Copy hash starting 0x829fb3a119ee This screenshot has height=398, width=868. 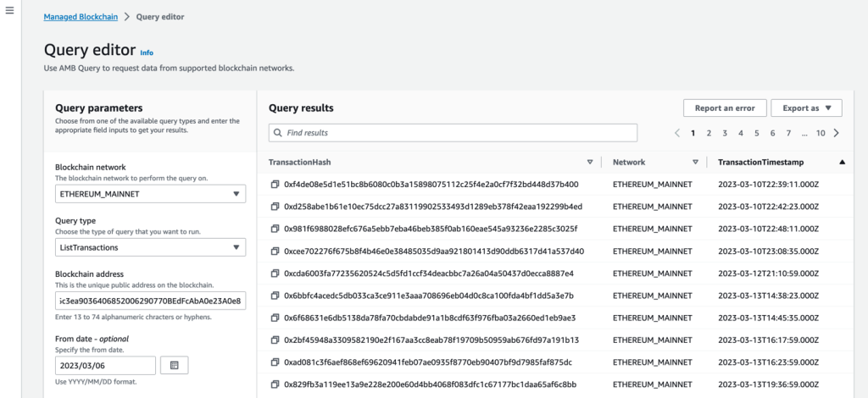click(x=275, y=384)
